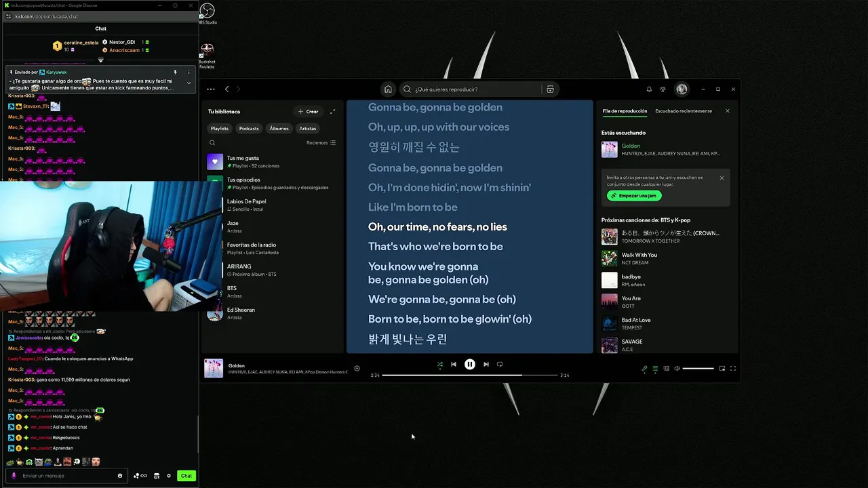Screen dimensions: 868x488
Task: Open pinned message three-dot options
Action: (x=189, y=72)
